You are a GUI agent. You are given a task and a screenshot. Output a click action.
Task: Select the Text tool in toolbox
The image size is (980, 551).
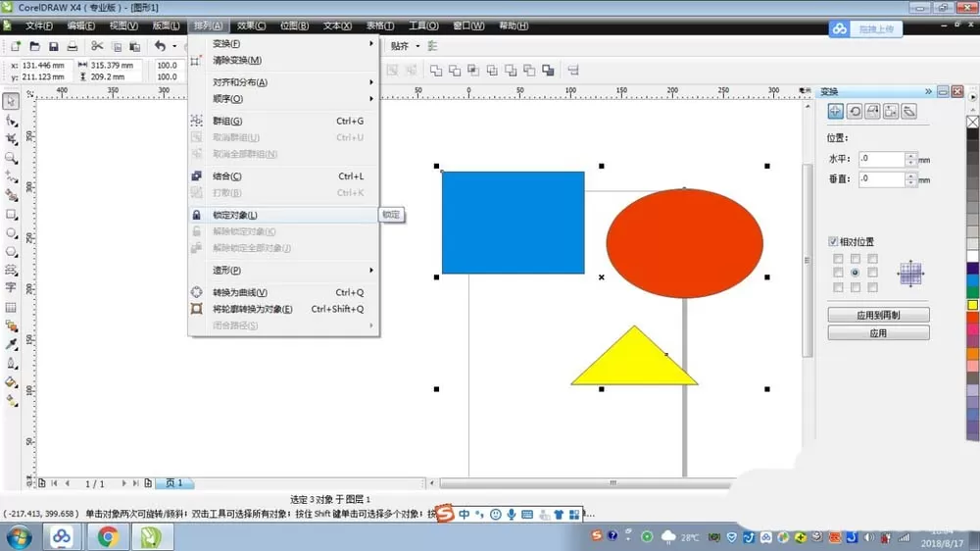tap(11, 287)
